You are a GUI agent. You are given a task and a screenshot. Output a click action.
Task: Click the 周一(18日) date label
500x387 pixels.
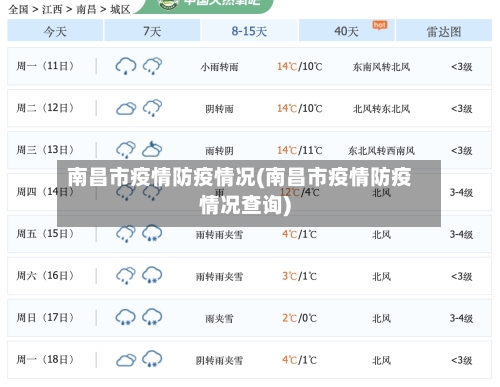tap(45, 360)
